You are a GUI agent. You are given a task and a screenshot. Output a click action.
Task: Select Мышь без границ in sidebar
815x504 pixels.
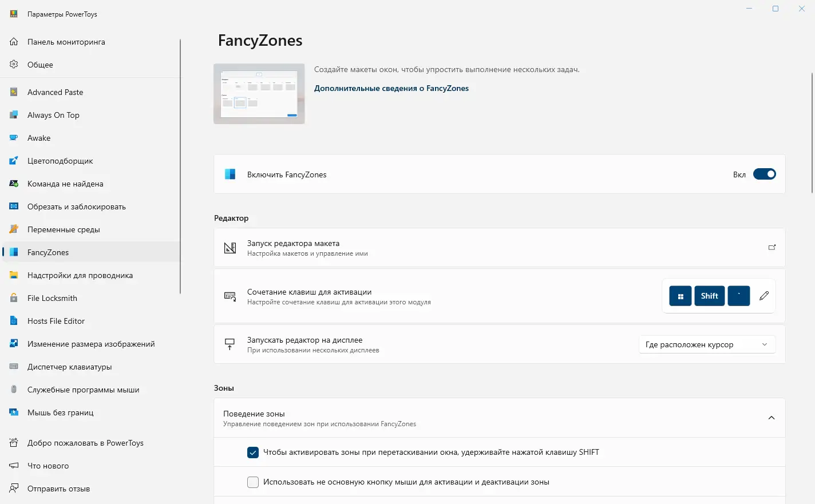60,412
